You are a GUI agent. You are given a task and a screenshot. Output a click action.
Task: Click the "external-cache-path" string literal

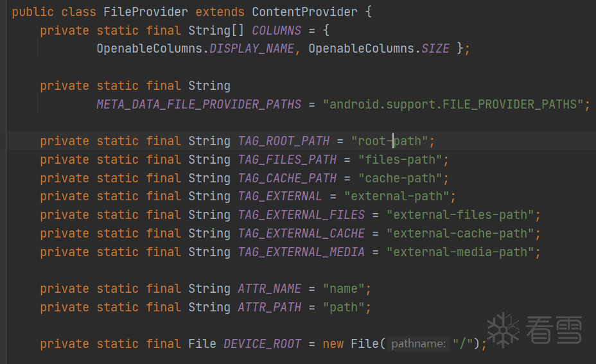[x=460, y=234]
